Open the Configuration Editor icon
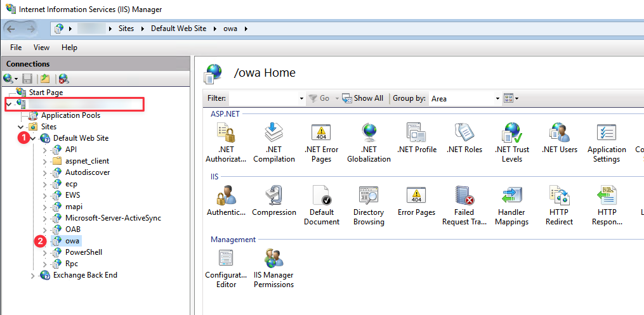The height and width of the screenshot is (315, 644). [226, 259]
